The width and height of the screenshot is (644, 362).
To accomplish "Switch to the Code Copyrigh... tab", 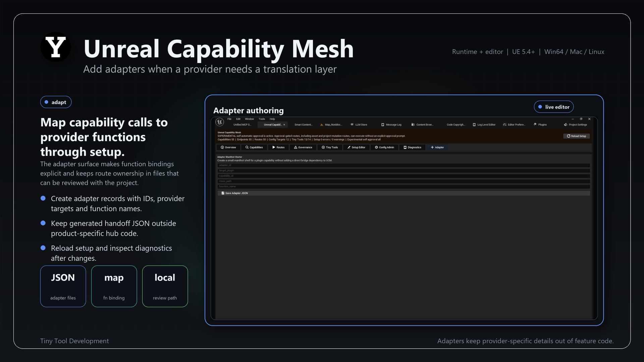I will [456, 125].
